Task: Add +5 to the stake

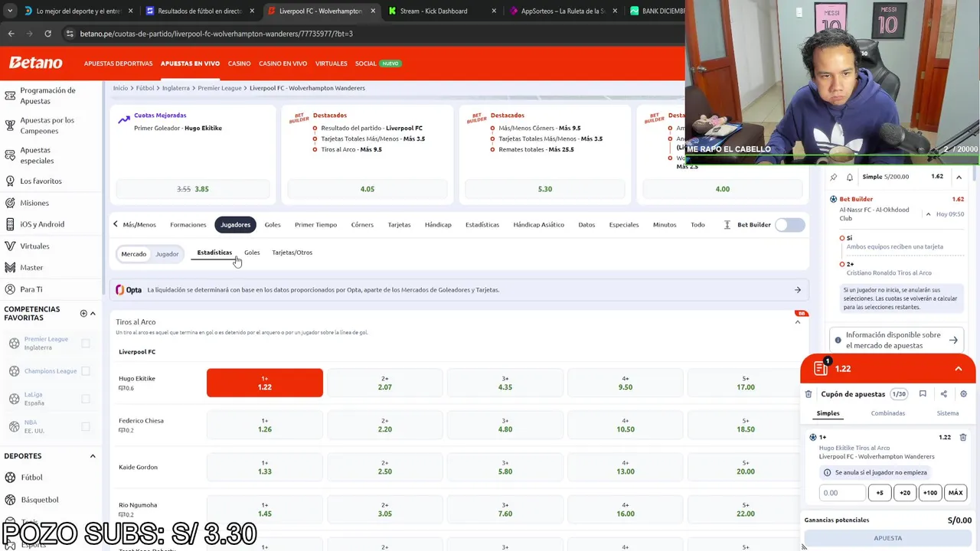Action: (880, 493)
